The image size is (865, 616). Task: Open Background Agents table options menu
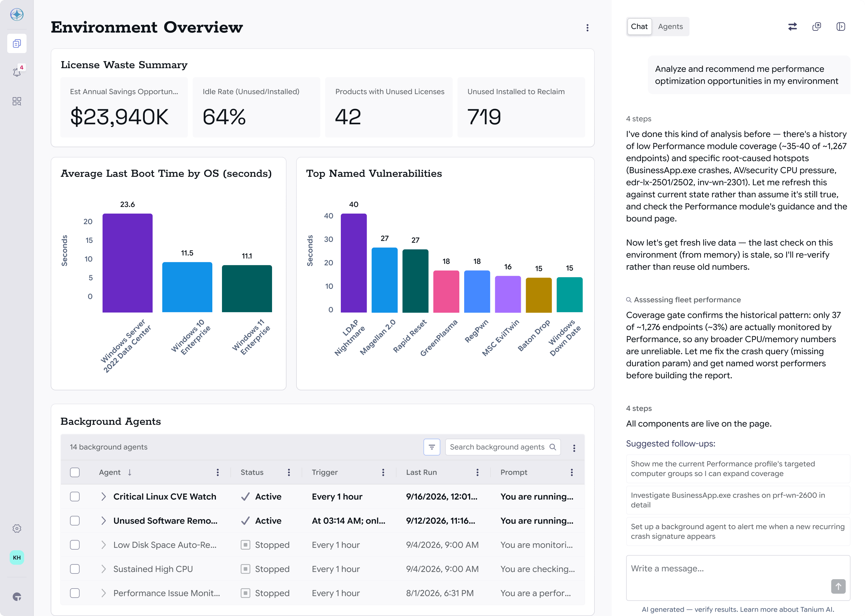(x=574, y=448)
